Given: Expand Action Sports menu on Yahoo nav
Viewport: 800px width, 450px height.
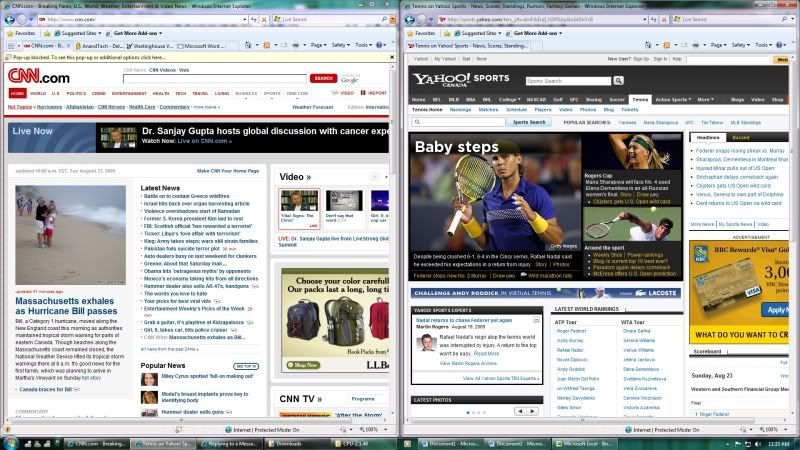Looking at the screenshot, I should pyautogui.click(x=673, y=100).
